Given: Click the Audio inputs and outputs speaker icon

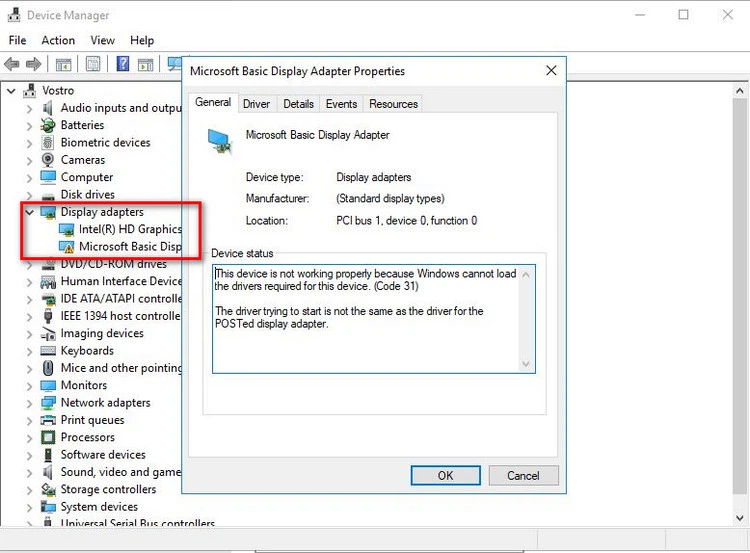Looking at the screenshot, I should point(48,108).
